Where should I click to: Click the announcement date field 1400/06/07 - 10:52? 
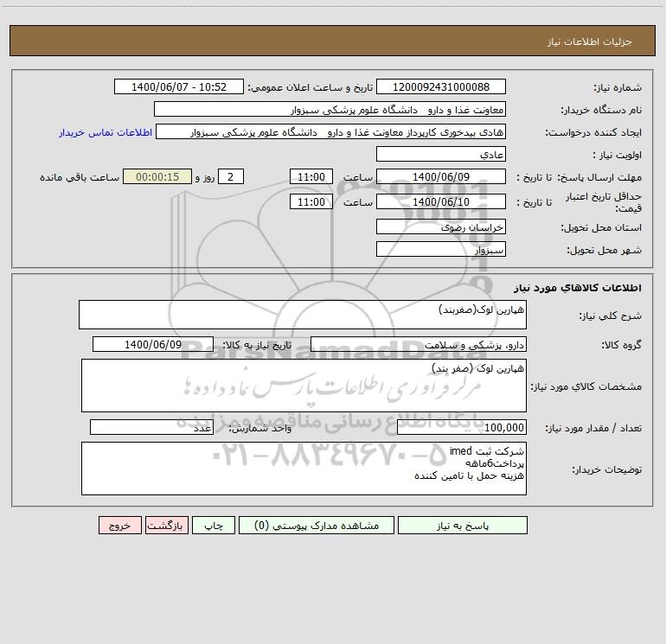click(179, 86)
